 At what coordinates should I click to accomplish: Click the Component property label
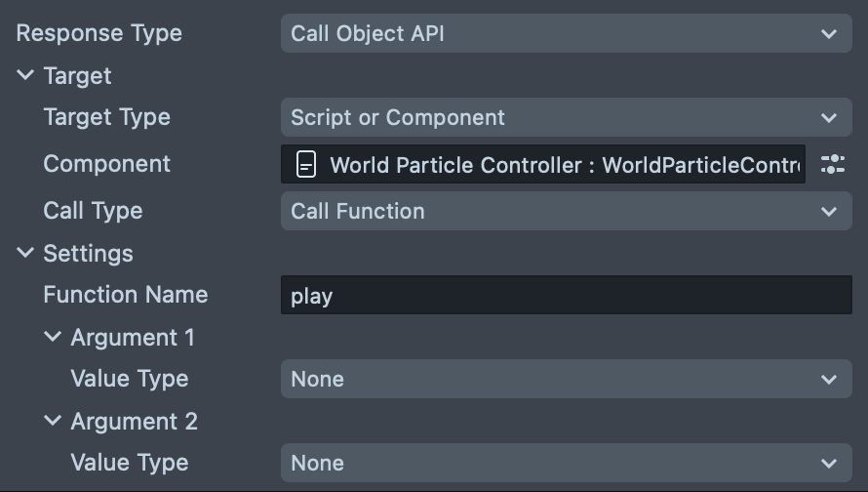pyautogui.click(x=106, y=164)
